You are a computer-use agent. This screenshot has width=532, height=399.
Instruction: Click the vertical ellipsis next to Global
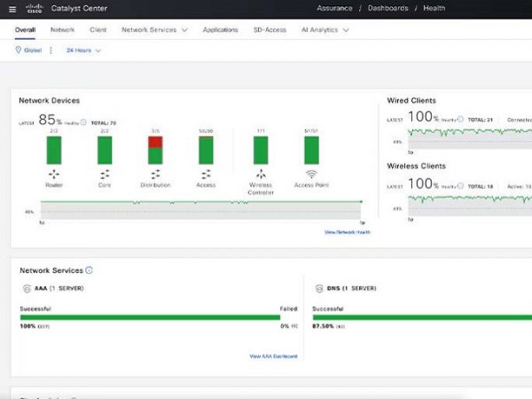click(x=51, y=51)
